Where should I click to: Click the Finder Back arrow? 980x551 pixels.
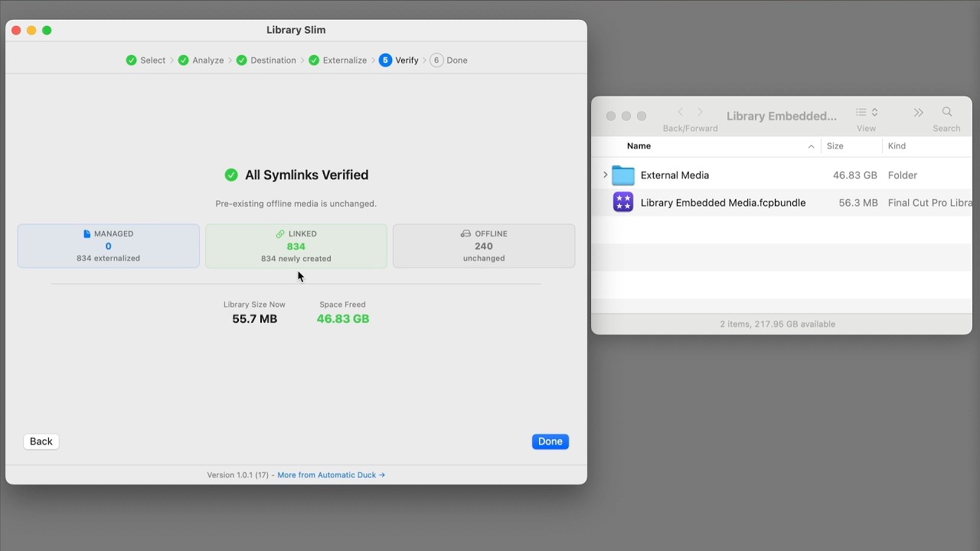point(680,112)
